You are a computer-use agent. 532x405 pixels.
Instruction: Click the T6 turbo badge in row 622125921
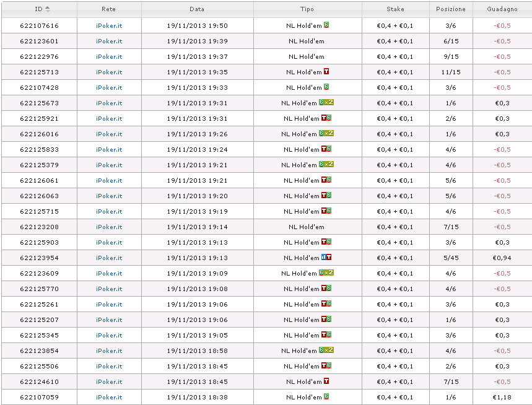click(x=326, y=118)
